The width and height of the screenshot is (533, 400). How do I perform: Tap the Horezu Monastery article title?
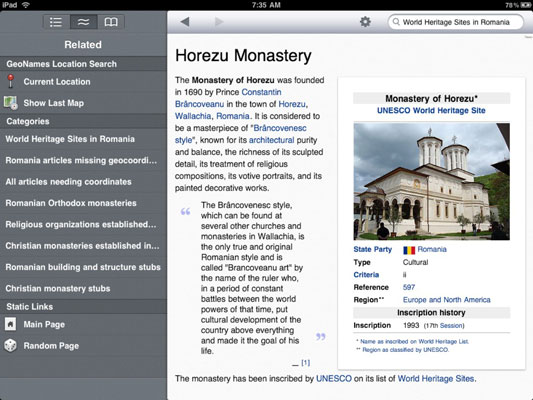coord(243,55)
